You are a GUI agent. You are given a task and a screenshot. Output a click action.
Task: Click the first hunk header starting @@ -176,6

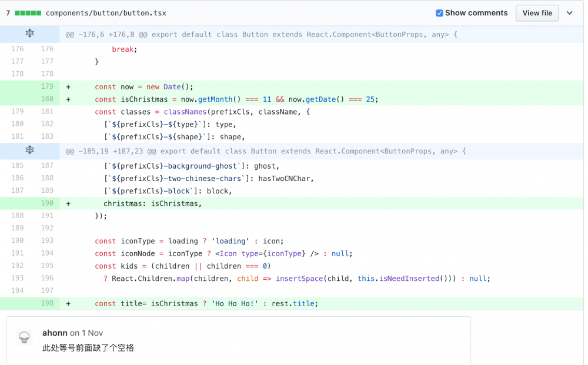(x=261, y=35)
